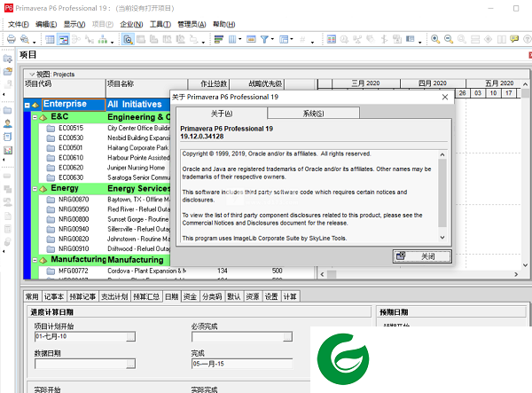Open the 编辑(E) menu
Screen dimensions: 532x393
(46, 24)
